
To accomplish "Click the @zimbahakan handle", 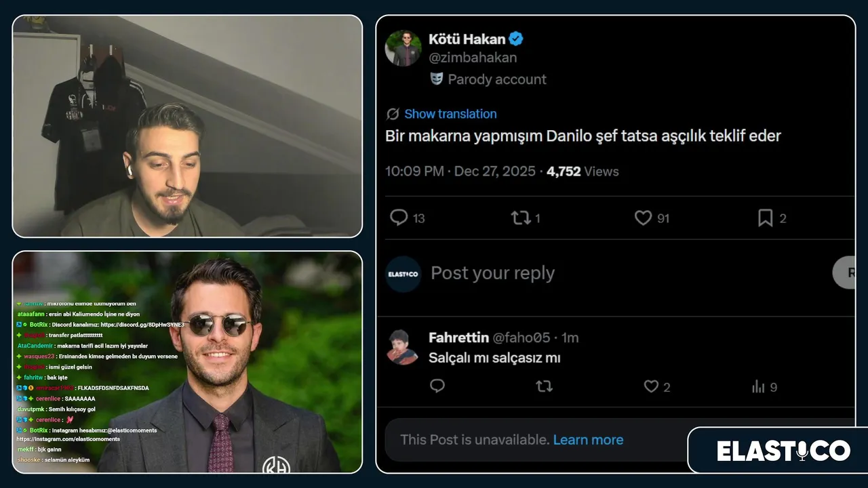I will point(473,58).
